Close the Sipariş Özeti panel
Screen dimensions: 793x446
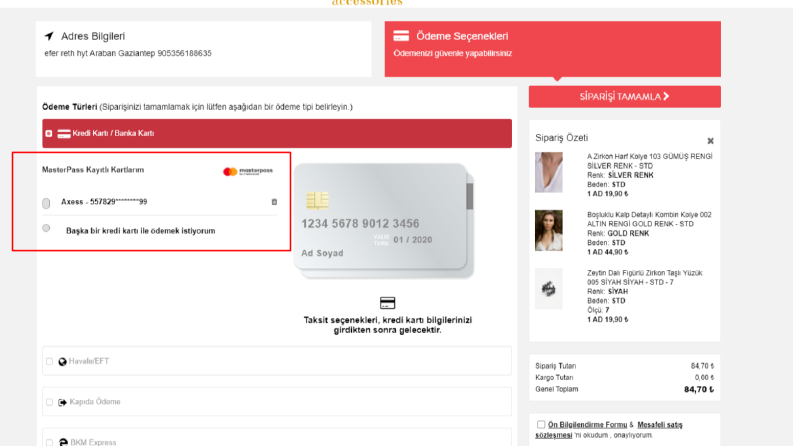coord(710,141)
